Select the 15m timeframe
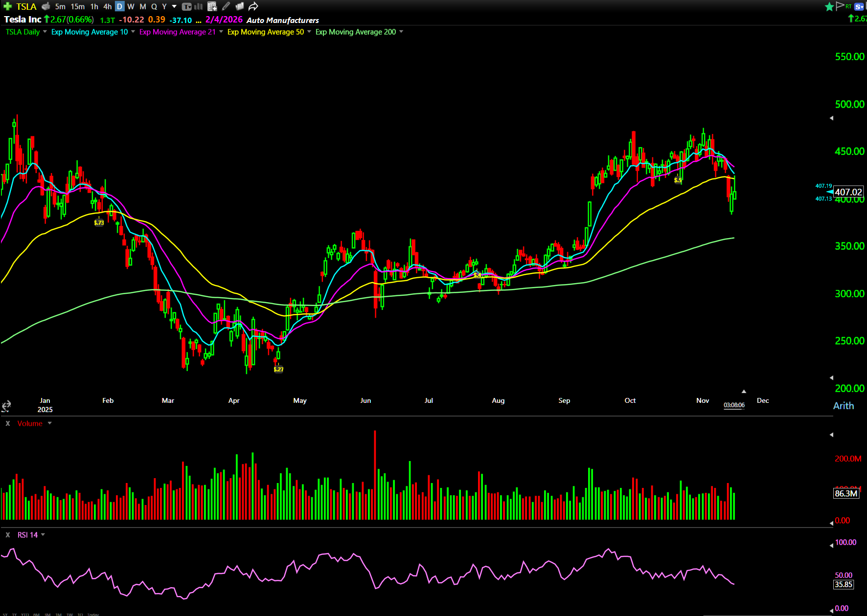Image resolution: width=867 pixels, height=616 pixels. pyautogui.click(x=77, y=6)
